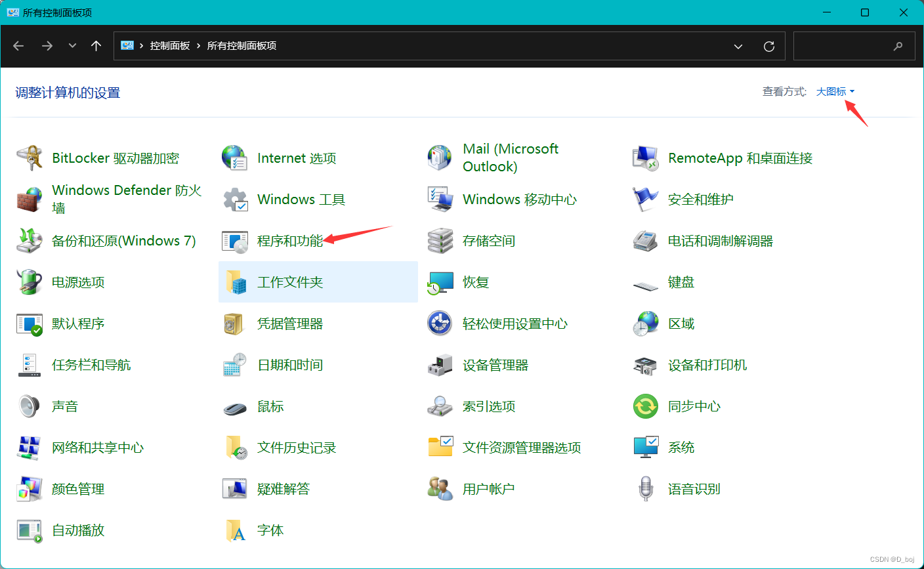The height and width of the screenshot is (569, 924).
Task: Click the 程序和功能 icon
Action: click(234, 241)
